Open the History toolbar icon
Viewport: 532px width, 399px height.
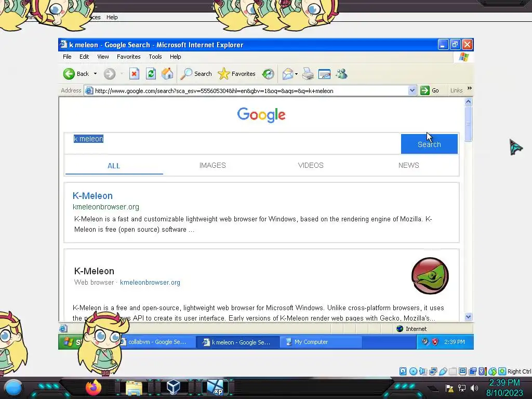268,74
